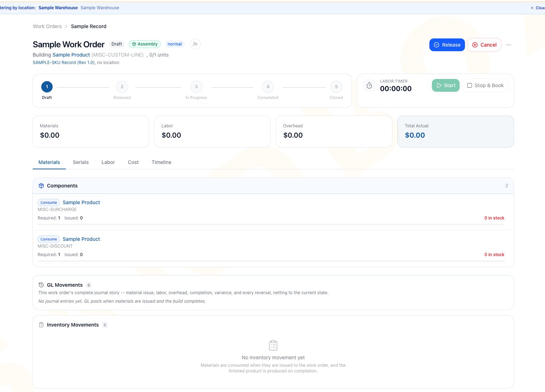
Task: Click the Components count 2
Action: (x=507, y=186)
